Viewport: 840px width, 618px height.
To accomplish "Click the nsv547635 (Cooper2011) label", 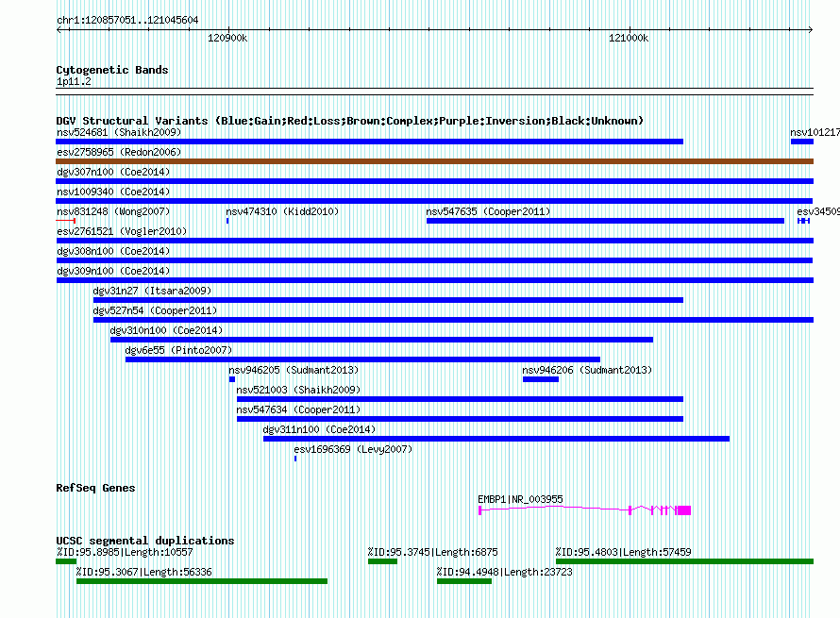I will click(x=488, y=211).
